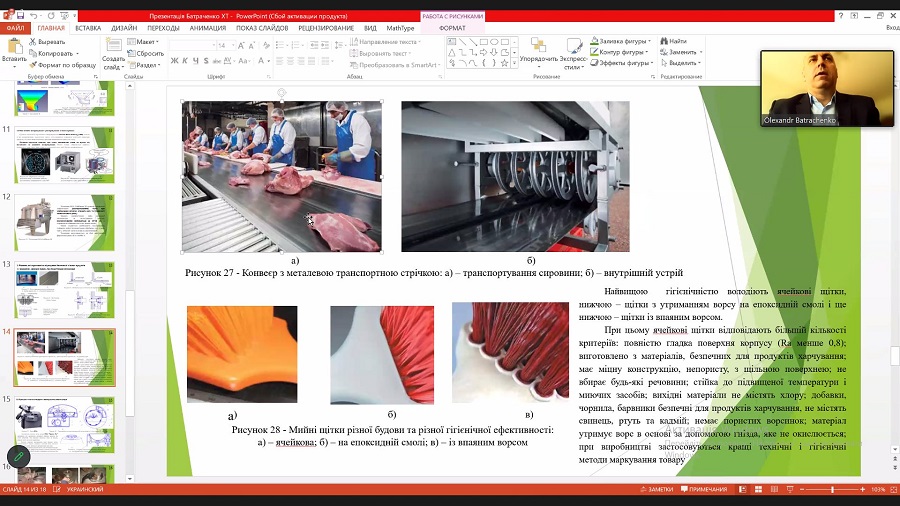Click Clear formatting eraser icon

(x=266, y=45)
